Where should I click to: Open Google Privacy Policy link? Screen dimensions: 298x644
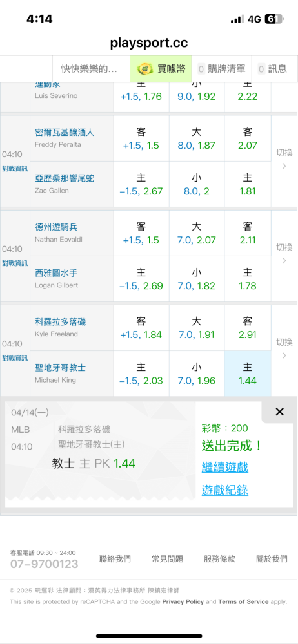[183, 601]
